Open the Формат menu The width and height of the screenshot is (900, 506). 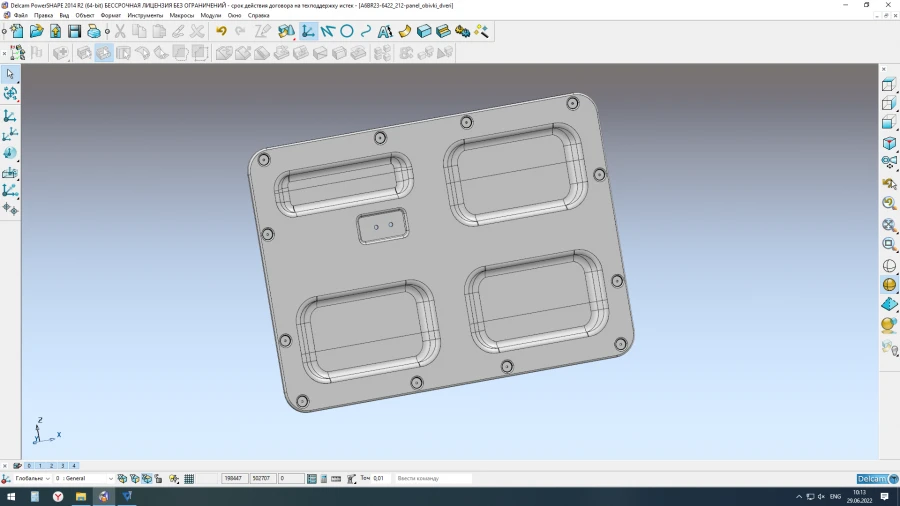110,16
